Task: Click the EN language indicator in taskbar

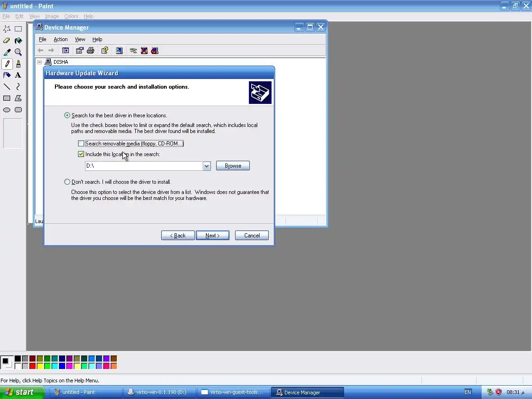Action: [x=467, y=392]
